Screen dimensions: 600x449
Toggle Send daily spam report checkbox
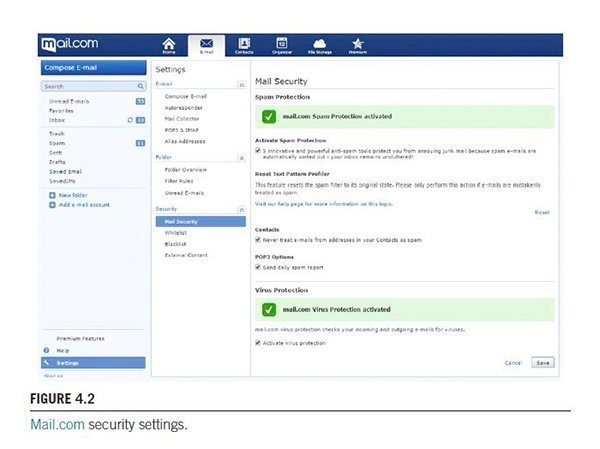tap(259, 267)
